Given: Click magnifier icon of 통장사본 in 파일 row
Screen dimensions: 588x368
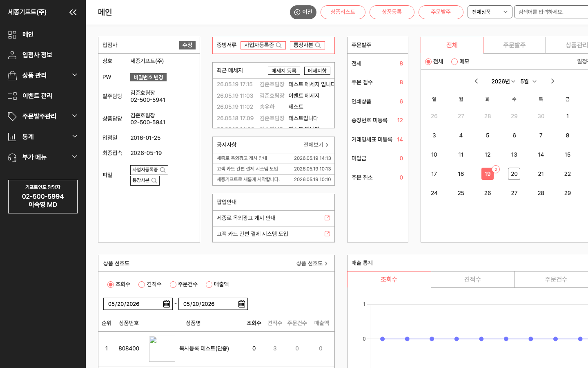Looking at the screenshot, I should click(154, 181).
